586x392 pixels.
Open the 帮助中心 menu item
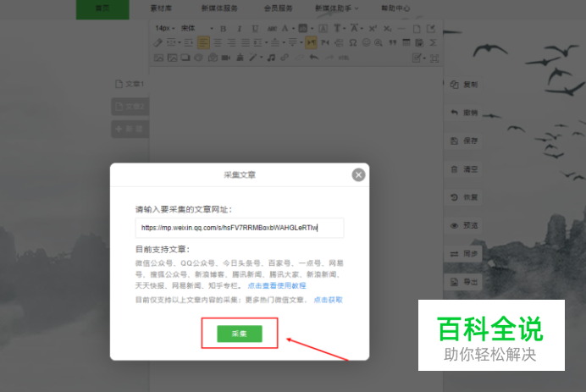[395, 8]
